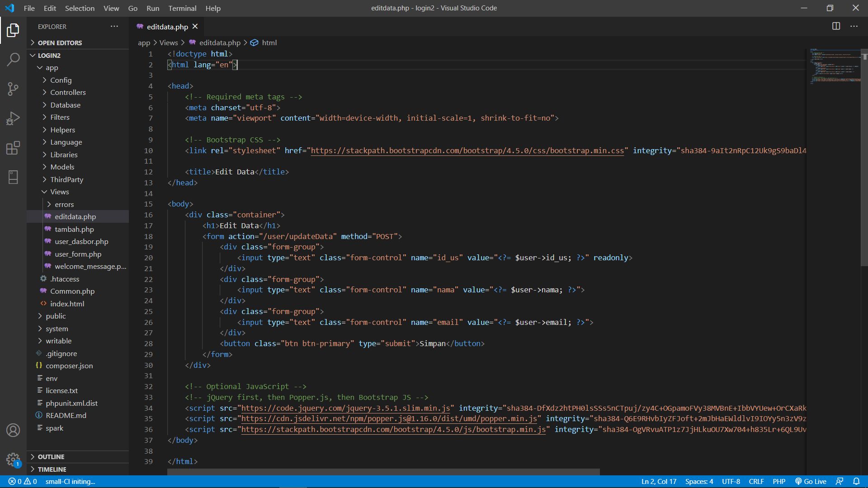Screen dimensions: 868x488
Task: Click the horizontal scrollbar in the editor
Action: tap(383, 472)
